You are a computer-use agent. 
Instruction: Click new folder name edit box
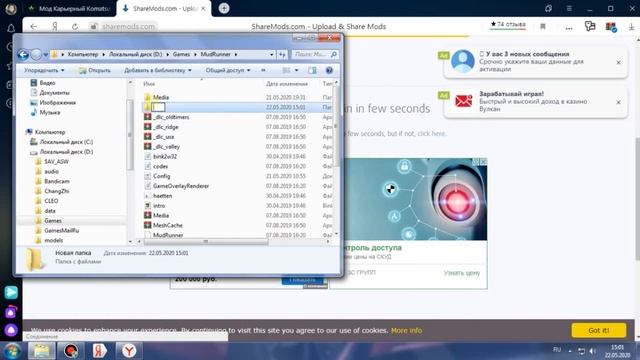point(158,107)
